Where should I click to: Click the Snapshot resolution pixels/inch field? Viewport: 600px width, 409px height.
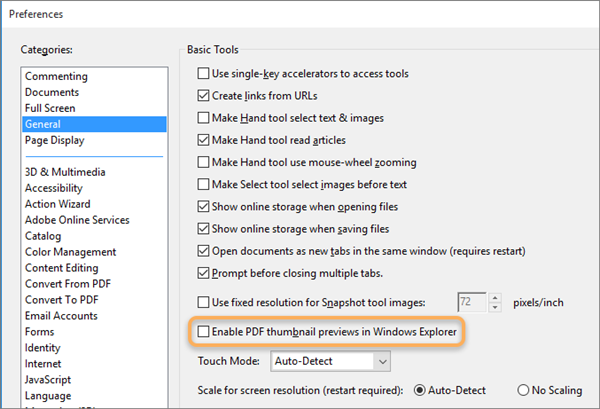click(x=468, y=301)
